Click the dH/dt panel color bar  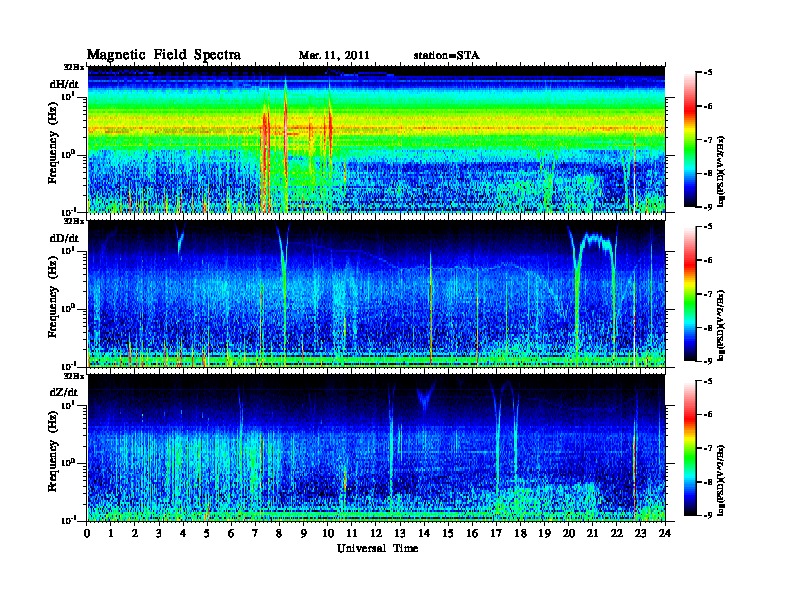[x=690, y=139]
